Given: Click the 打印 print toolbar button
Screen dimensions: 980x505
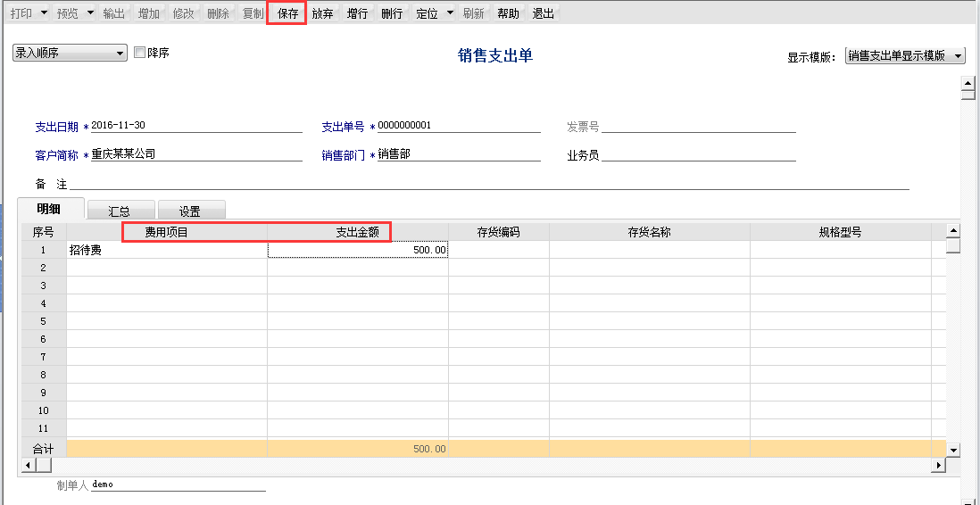Looking at the screenshot, I should (21, 13).
